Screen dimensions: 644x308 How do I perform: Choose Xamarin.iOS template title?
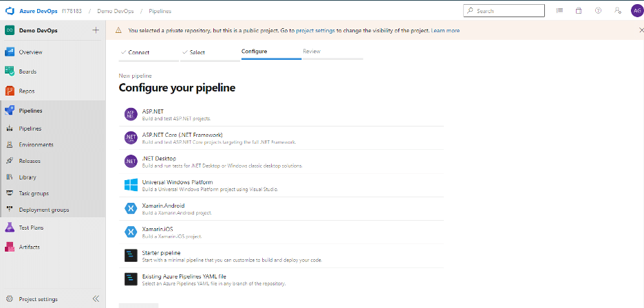[158, 229]
